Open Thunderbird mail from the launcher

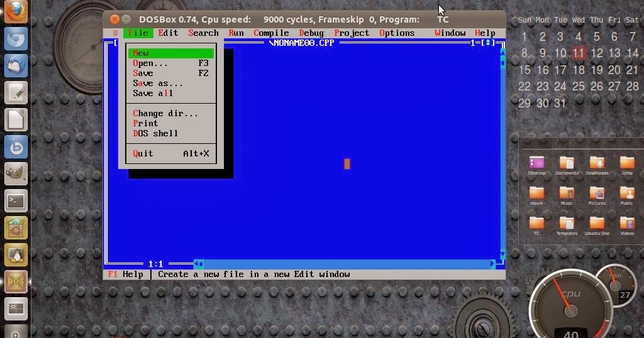16,65
